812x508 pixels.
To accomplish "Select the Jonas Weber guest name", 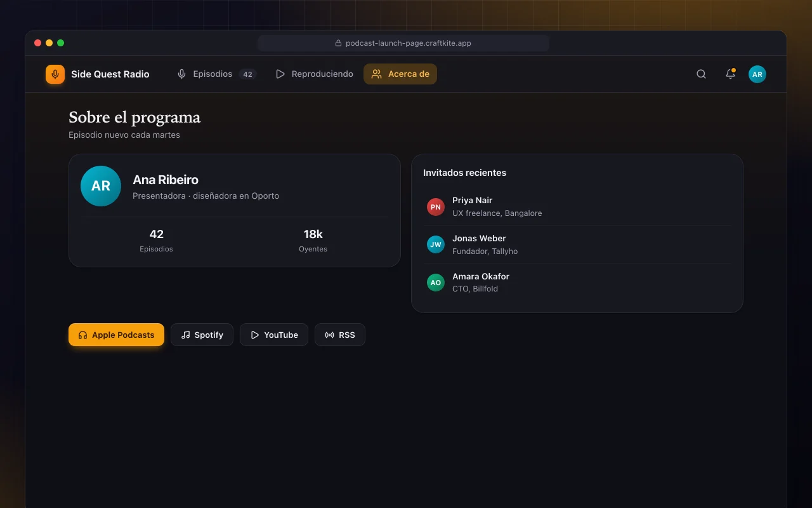I will [x=479, y=238].
